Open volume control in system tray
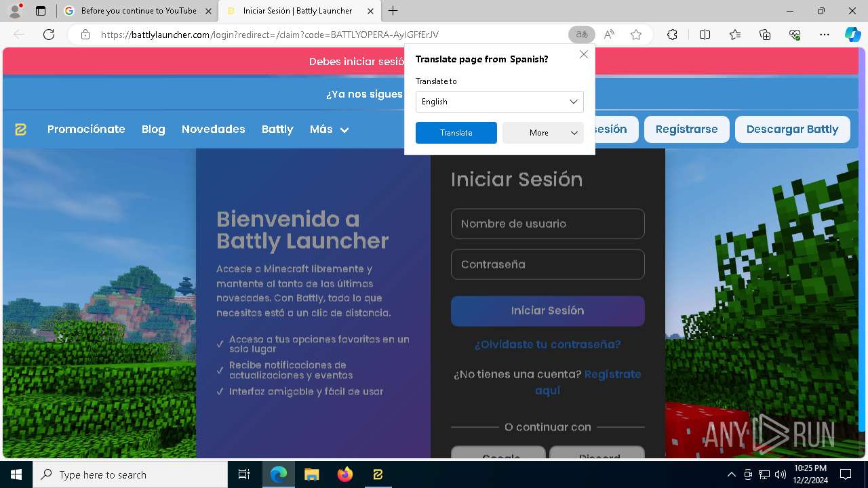This screenshot has width=868, height=488. tap(781, 474)
